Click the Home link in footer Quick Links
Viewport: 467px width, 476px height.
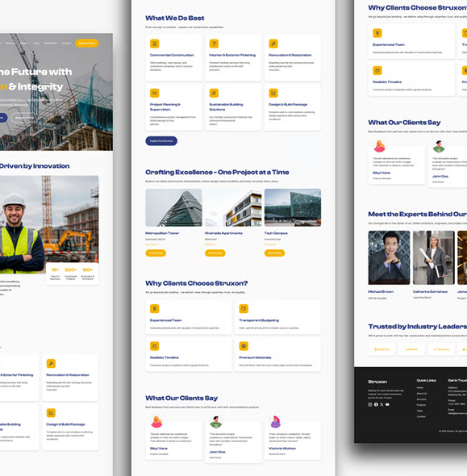(x=420, y=388)
